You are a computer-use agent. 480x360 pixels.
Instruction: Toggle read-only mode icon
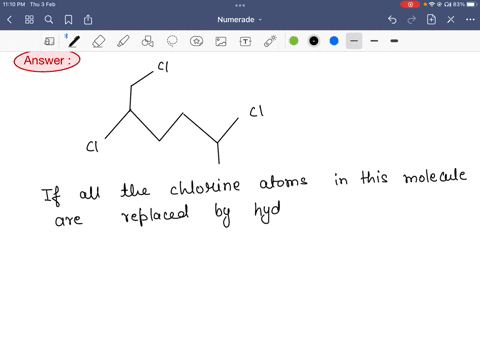point(49,41)
